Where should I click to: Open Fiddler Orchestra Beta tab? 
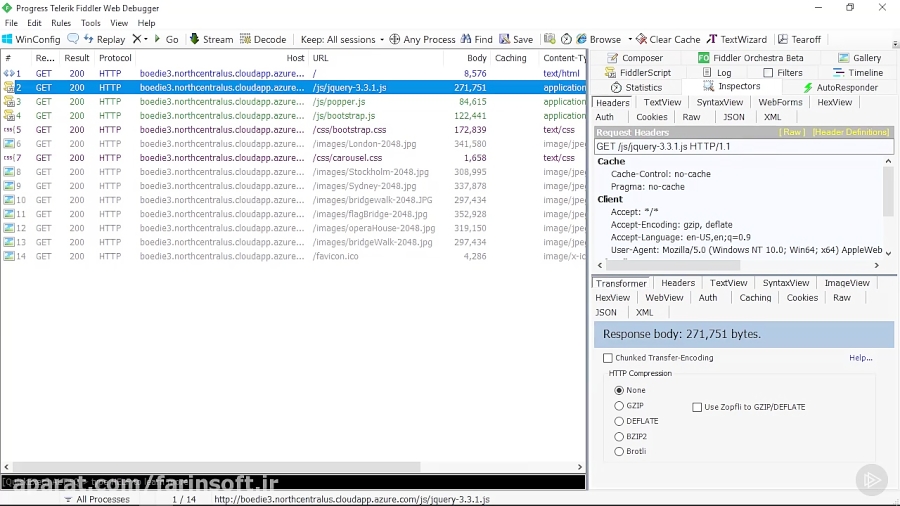pos(750,58)
